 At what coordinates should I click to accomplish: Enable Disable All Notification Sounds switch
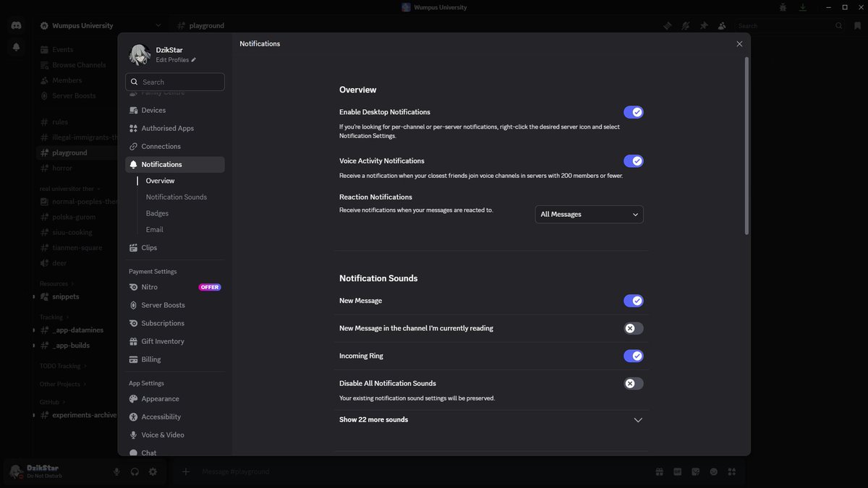(x=633, y=383)
